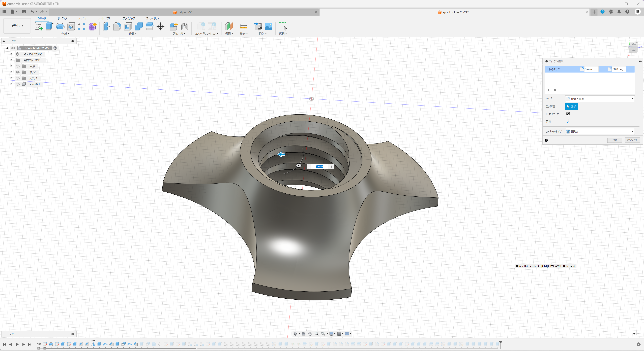
Task: Uncheck the 接面チェーン checkbox
Action: point(568,114)
